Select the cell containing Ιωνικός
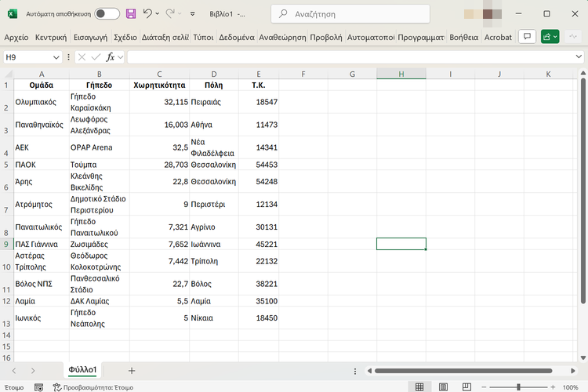This screenshot has width=588, height=392. coord(42,318)
